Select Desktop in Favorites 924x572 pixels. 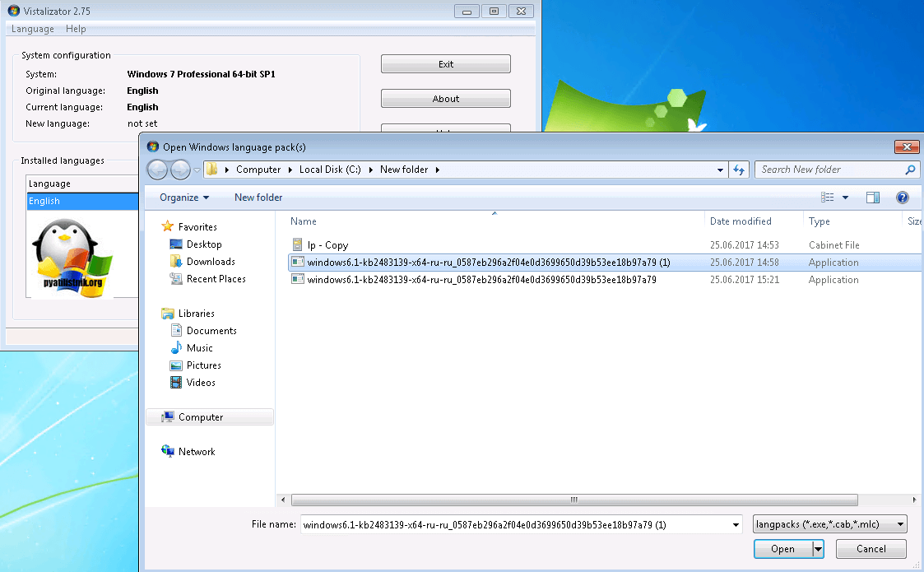point(204,244)
